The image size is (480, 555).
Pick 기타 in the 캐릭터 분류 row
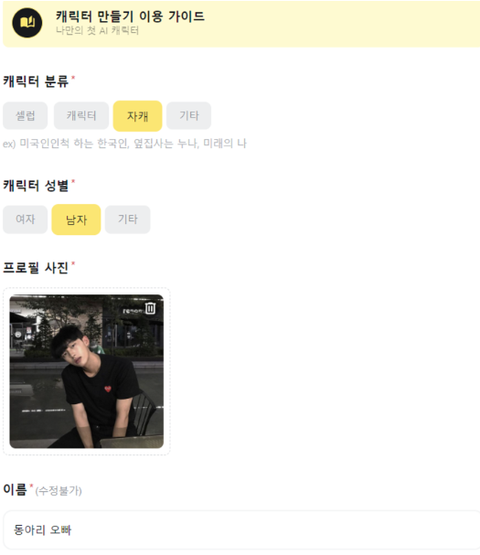tap(189, 116)
